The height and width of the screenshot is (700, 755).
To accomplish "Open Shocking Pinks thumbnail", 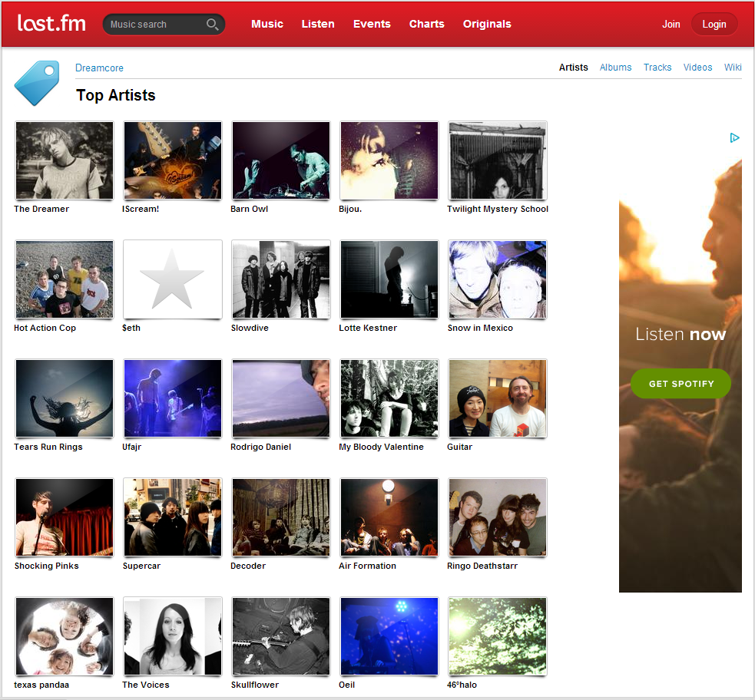I will coord(65,517).
